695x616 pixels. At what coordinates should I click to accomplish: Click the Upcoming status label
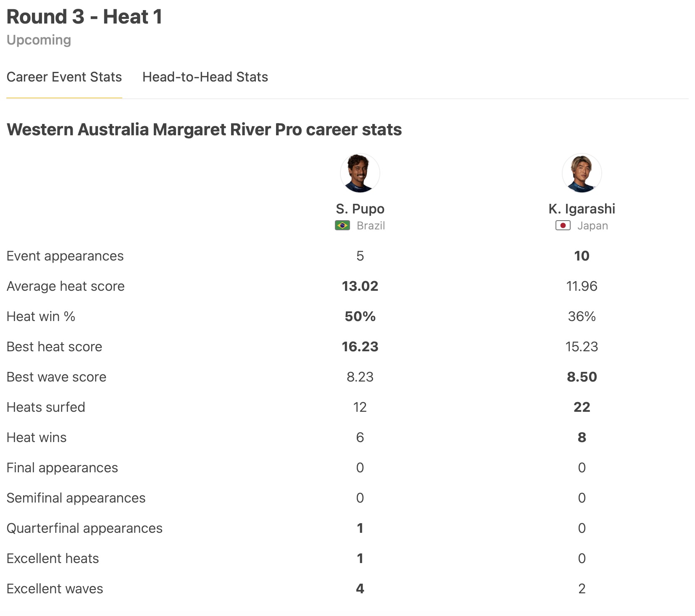(x=39, y=40)
